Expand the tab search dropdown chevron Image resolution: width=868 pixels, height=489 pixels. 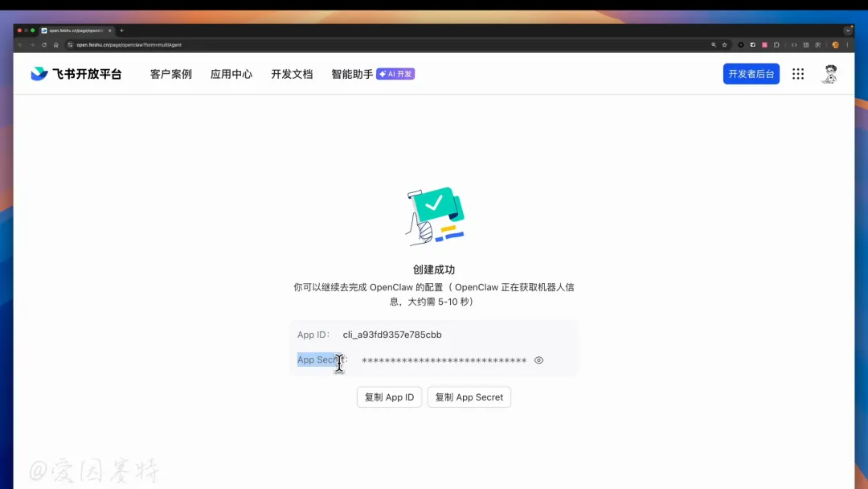[x=848, y=31]
